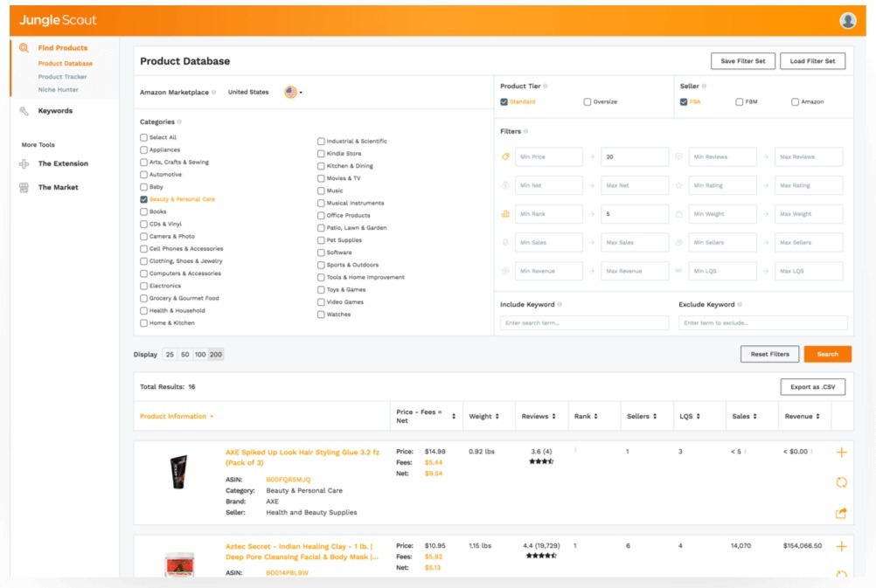This screenshot has height=588, width=876.
Task: Open The Extension page
Action: click(63, 163)
